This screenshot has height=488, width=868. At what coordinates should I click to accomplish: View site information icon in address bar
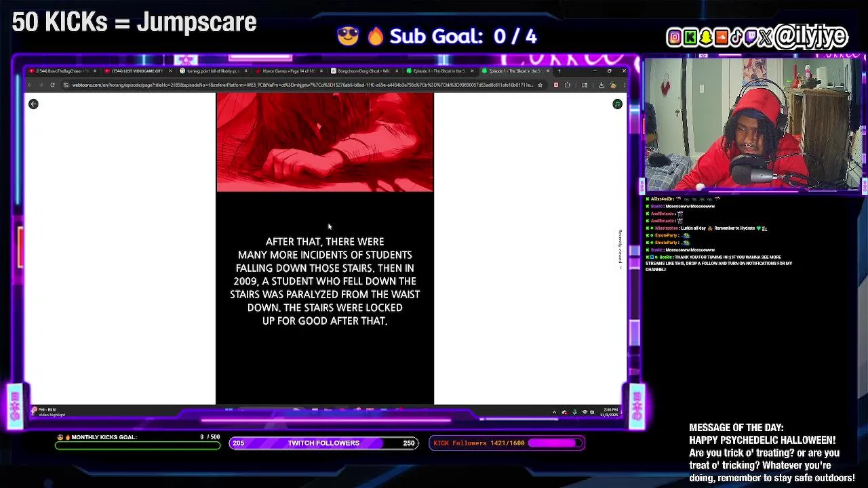tap(66, 85)
